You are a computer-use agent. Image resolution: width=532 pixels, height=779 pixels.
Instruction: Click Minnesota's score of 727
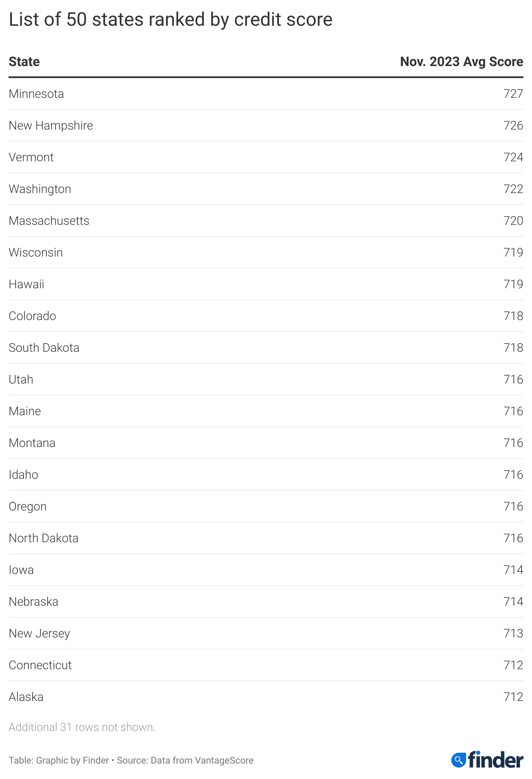click(513, 94)
